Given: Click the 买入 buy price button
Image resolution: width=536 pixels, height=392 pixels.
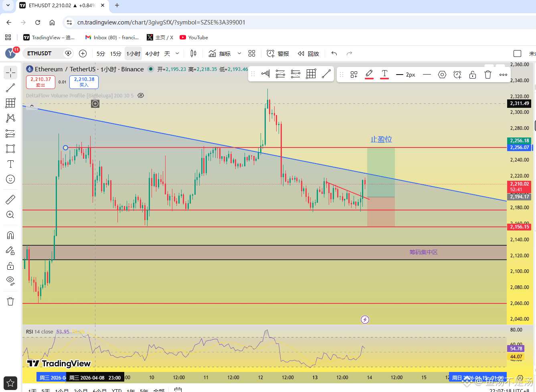Looking at the screenshot, I should pos(84,82).
